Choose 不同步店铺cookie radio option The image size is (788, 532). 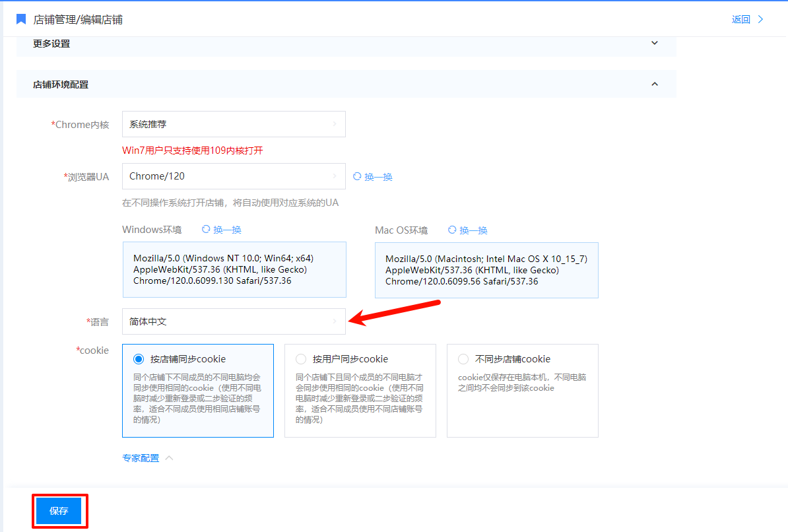463,359
